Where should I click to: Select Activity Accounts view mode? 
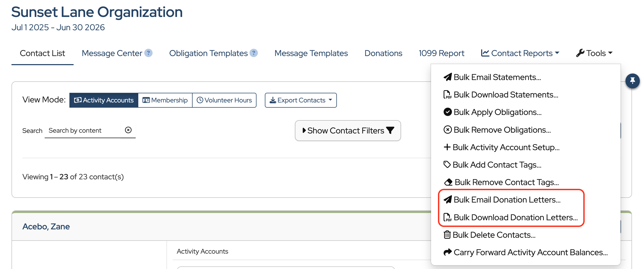click(104, 100)
